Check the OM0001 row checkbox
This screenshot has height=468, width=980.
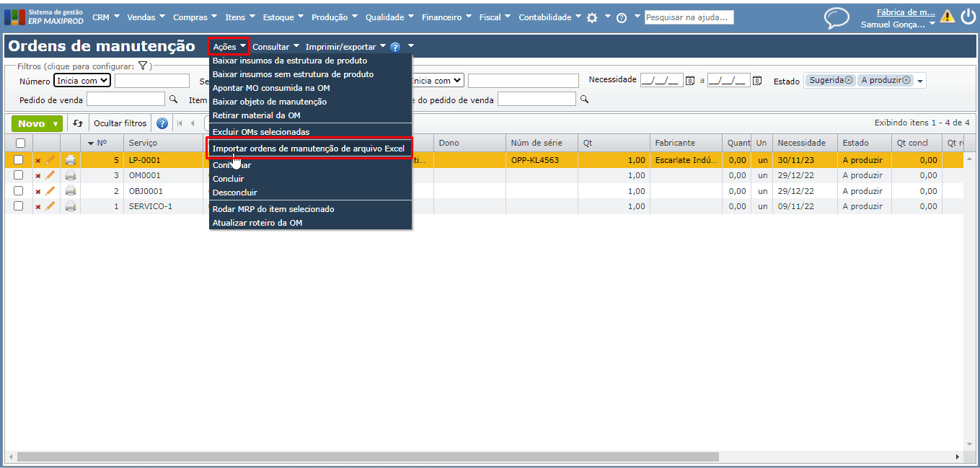pos(19,175)
